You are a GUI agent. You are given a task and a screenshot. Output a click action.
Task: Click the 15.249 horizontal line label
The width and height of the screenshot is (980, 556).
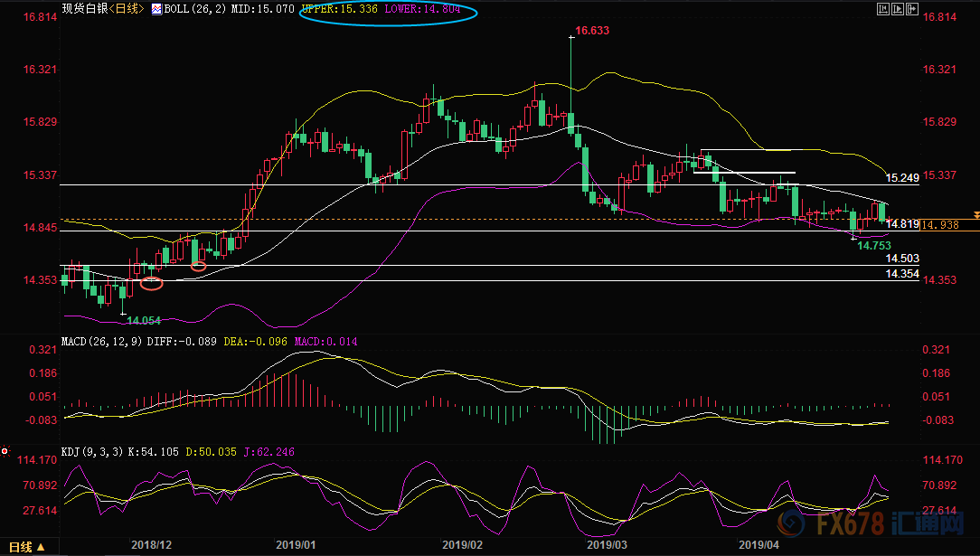[x=902, y=178]
